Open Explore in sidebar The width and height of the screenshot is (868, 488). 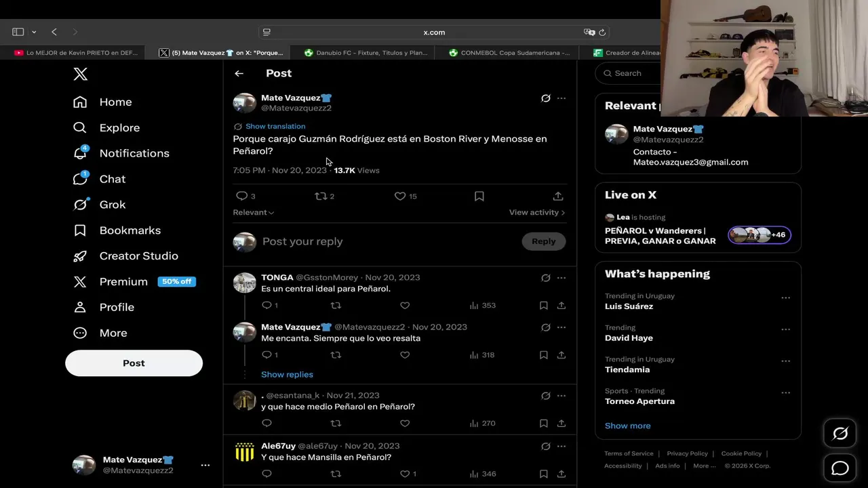click(x=106, y=127)
